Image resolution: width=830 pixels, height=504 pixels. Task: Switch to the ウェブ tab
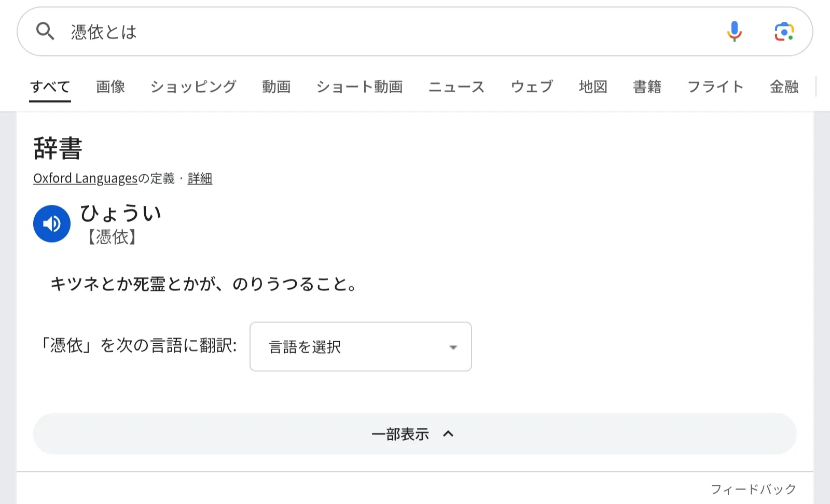point(532,87)
